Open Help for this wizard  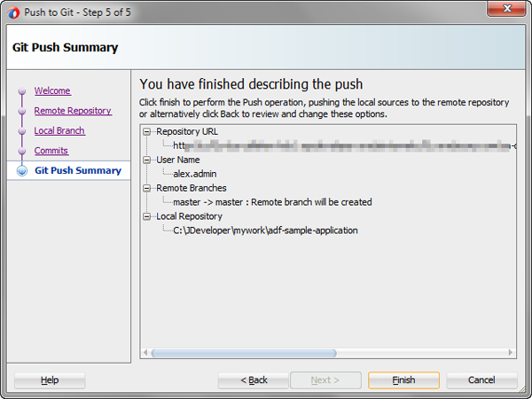pos(50,380)
